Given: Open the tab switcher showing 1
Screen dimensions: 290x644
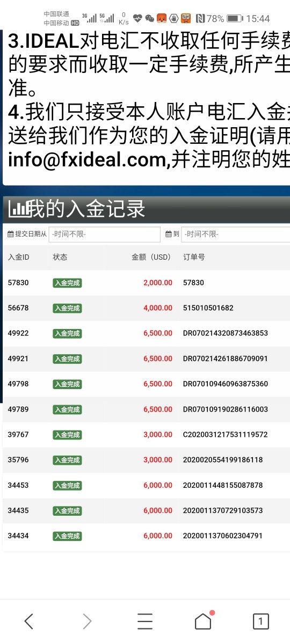Looking at the screenshot, I should point(260,621).
